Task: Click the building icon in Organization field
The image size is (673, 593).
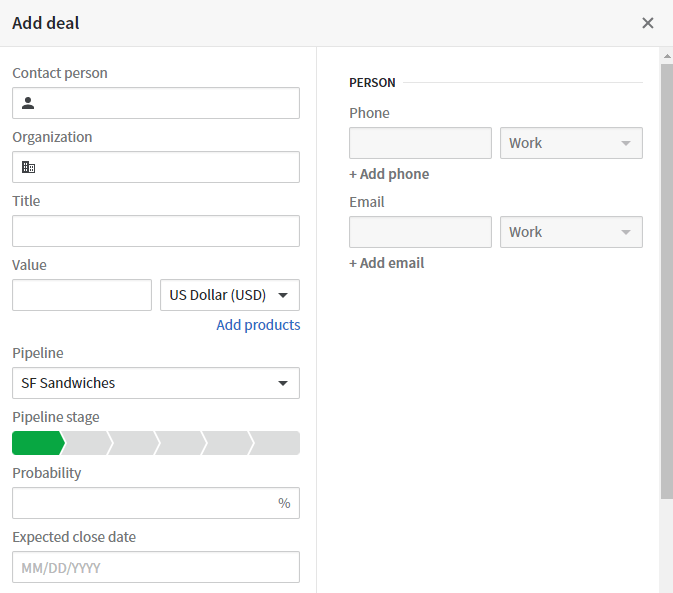Action: (x=28, y=167)
